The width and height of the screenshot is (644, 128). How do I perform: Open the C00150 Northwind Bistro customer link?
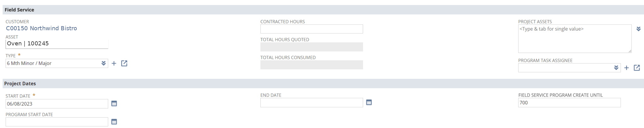(x=42, y=28)
